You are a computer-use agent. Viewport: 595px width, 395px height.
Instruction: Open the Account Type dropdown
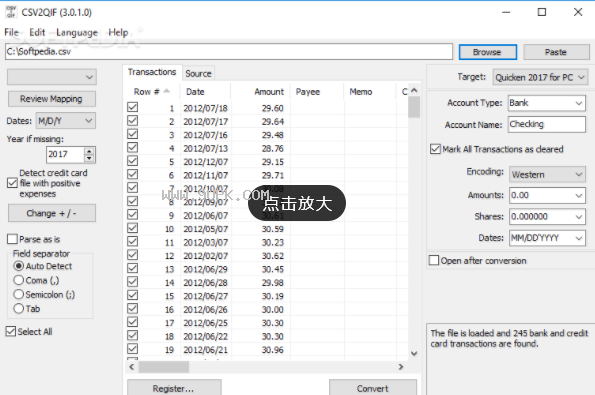(546, 103)
